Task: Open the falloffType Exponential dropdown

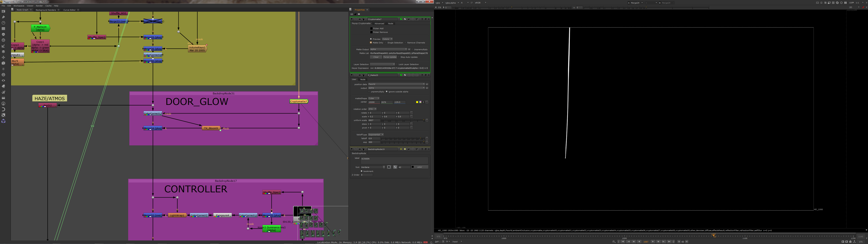Action: tap(376, 135)
